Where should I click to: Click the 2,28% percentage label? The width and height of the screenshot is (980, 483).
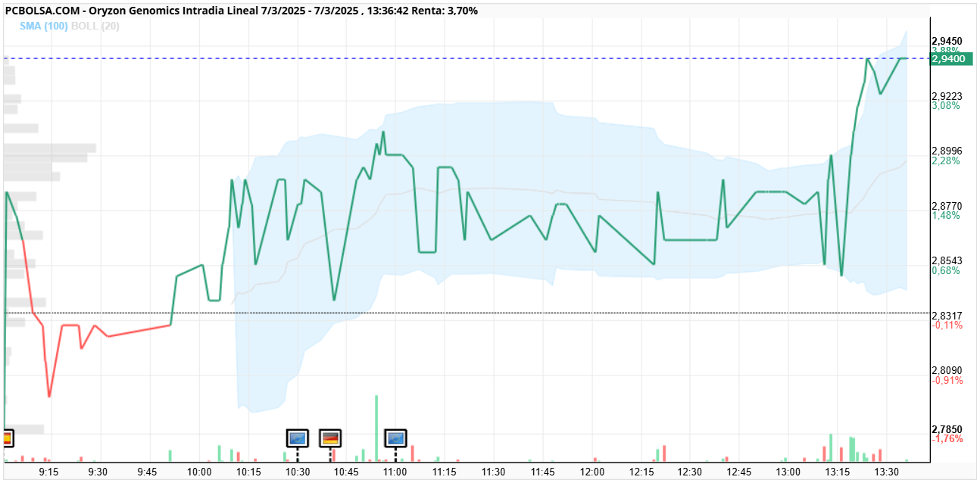[946, 160]
